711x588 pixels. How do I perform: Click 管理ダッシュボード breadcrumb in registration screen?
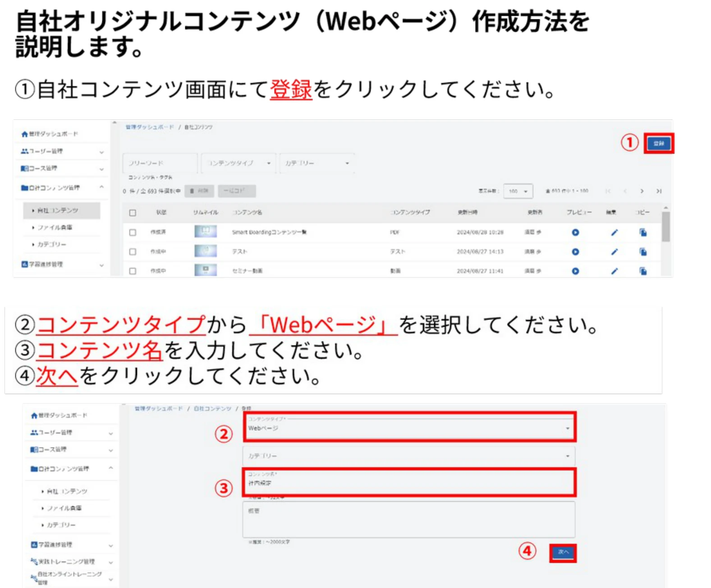(x=159, y=409)
